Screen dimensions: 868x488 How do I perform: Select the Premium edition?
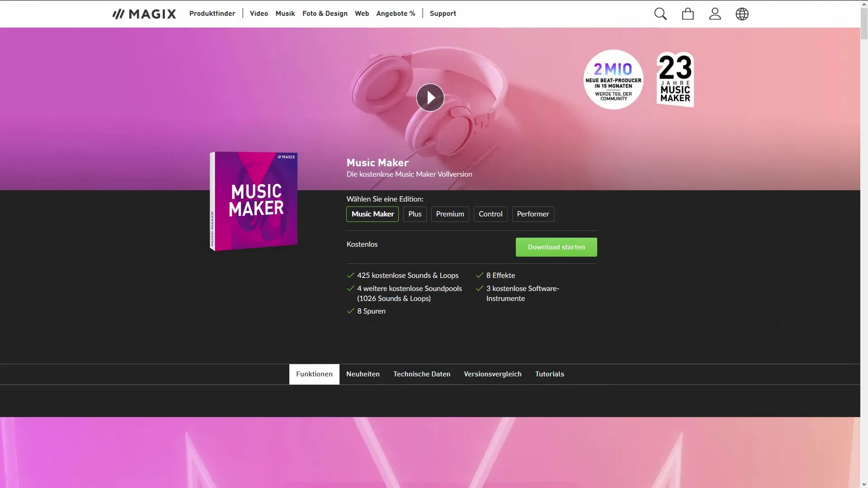click(450, 214)
